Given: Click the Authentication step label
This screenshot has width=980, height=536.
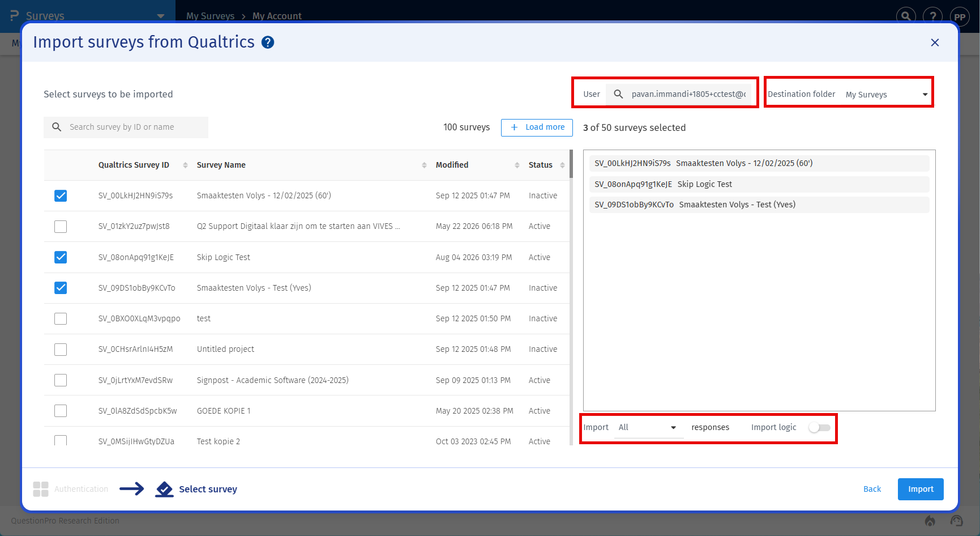Looking at the screenshot, I should coord(82,489).
